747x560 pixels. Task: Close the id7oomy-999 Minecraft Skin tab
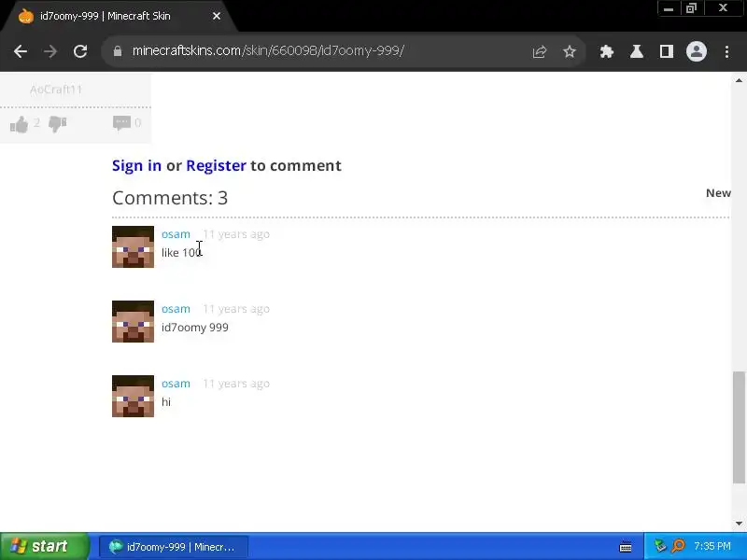point(217,16)
